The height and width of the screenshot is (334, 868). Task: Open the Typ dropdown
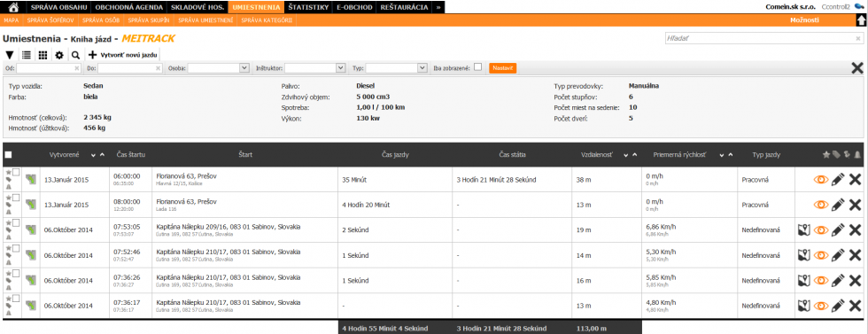(x=397, y=67)
